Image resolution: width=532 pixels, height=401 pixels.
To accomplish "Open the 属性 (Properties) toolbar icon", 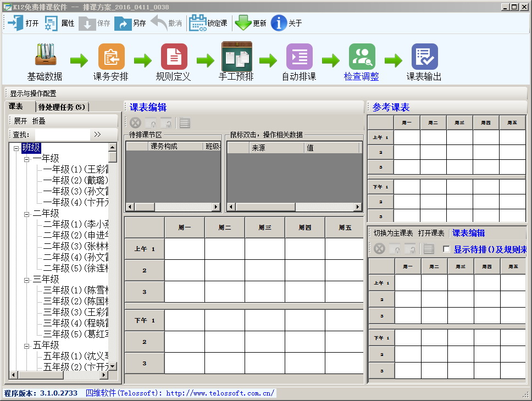I will pos(51,23).
